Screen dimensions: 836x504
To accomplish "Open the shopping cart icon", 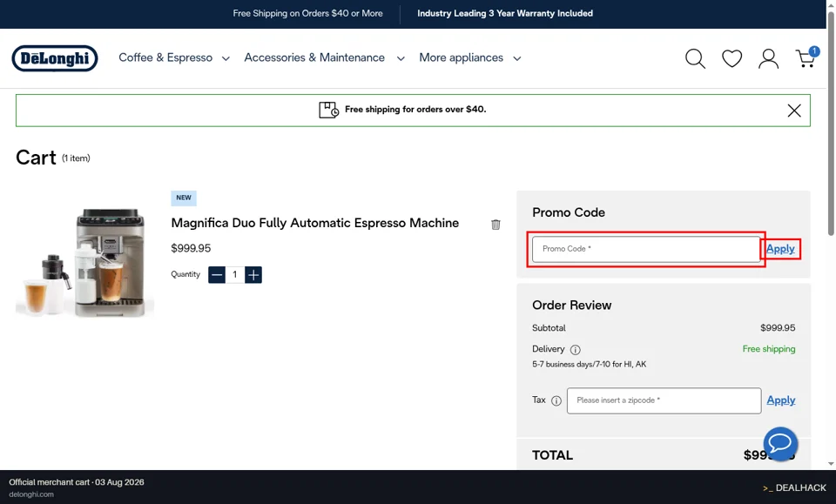I will (x=806, y=57).
